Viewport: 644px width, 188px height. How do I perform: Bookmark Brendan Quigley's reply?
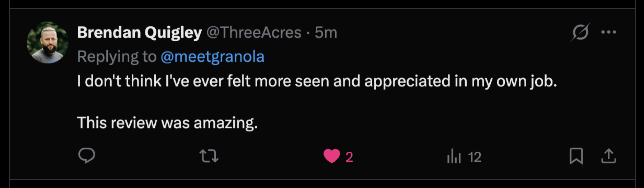(x=576, y=156)
